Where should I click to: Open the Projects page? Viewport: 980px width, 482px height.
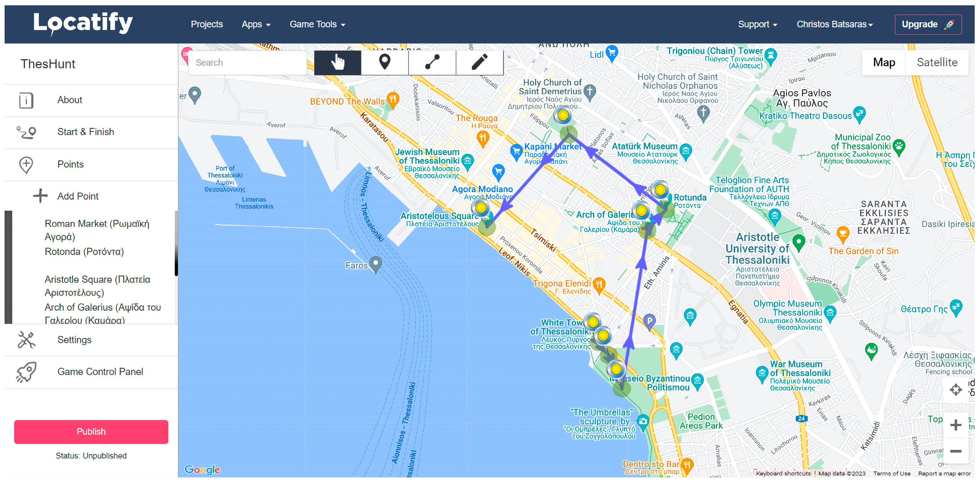[207, 24]
